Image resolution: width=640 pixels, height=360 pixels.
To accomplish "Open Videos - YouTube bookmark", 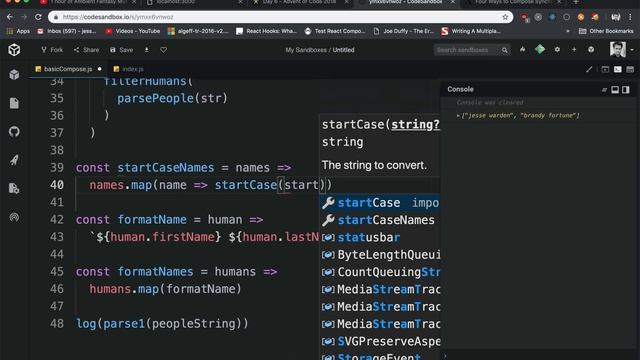I will click(x=133, y=31).
